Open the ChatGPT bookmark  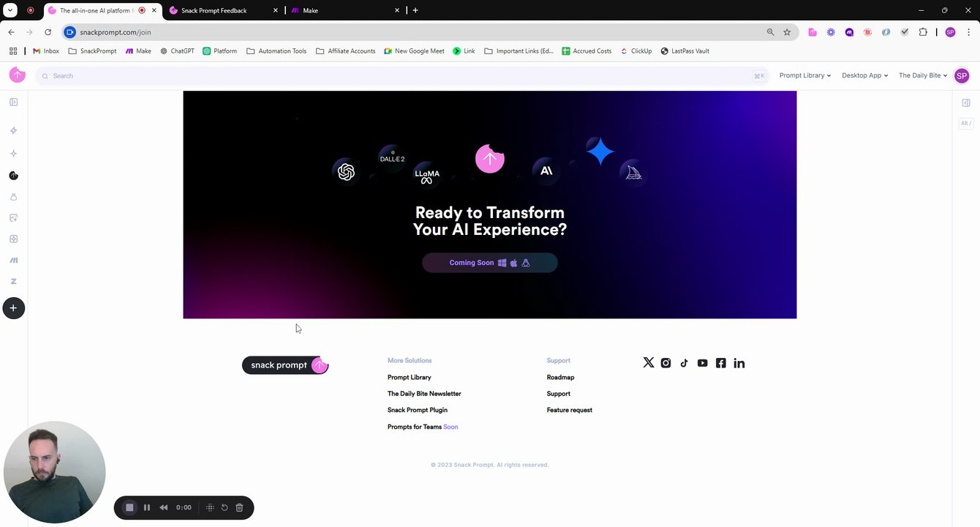pyautogui.click(x=177, y=51)
